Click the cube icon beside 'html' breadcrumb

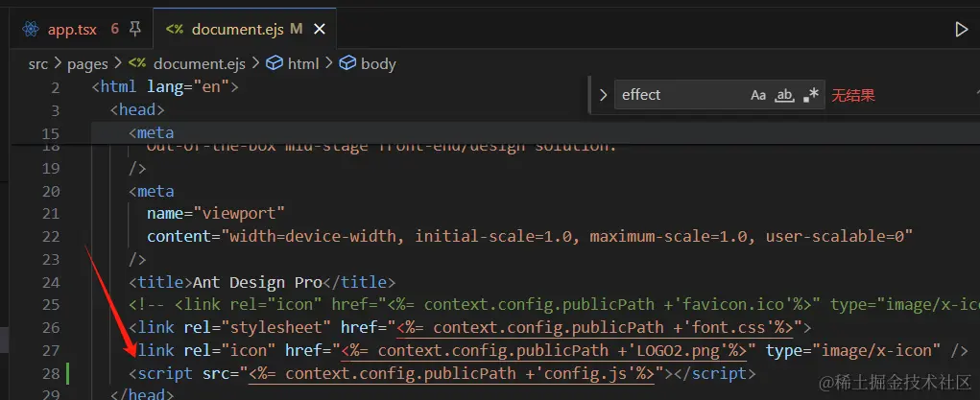(274, 63)
